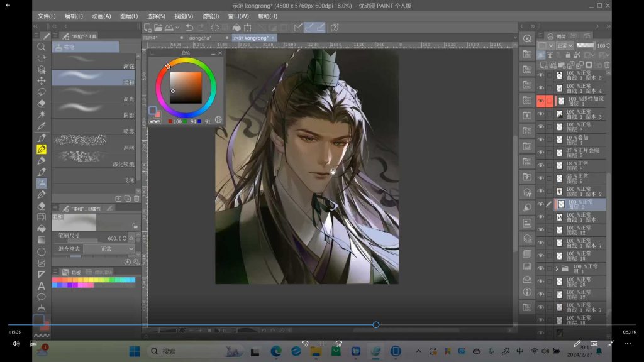Expand the 组 1 layer folder
The image size is (644, 362).
(557, 268)
